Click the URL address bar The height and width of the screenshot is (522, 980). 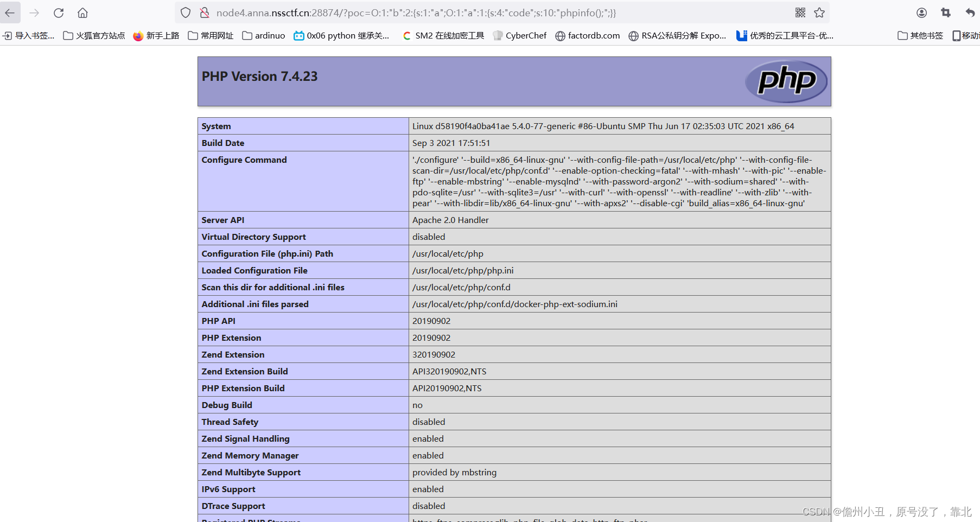(502, 12)
